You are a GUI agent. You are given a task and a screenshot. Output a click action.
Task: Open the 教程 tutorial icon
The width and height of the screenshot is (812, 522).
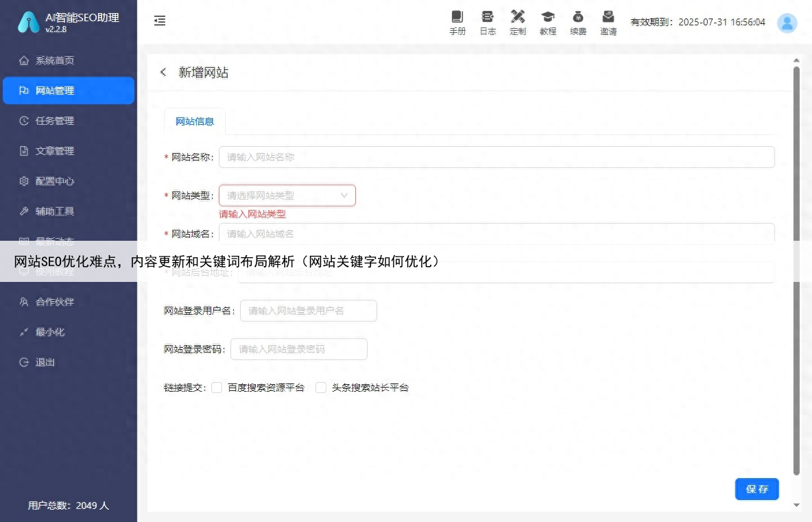tap(548, 17)
